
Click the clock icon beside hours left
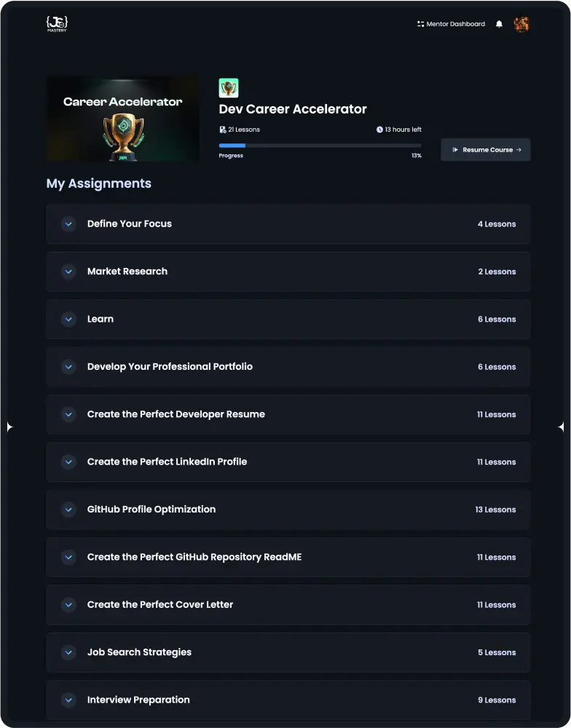pos(379,130)
